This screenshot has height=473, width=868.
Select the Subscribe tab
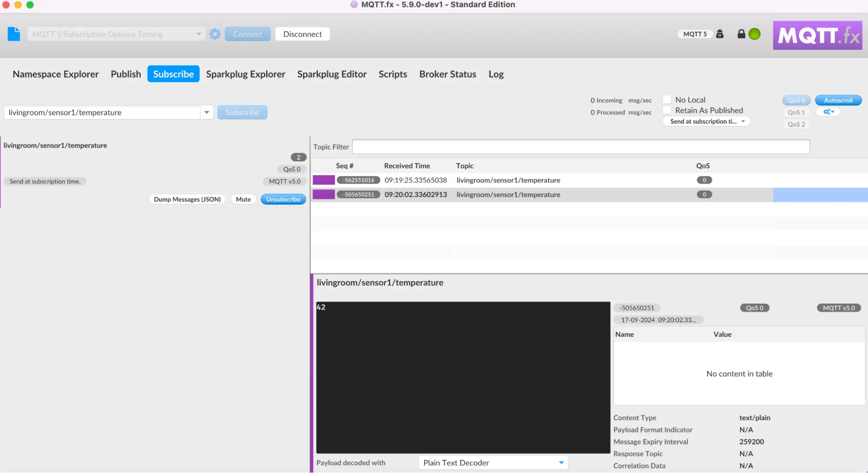pos(173,74)
